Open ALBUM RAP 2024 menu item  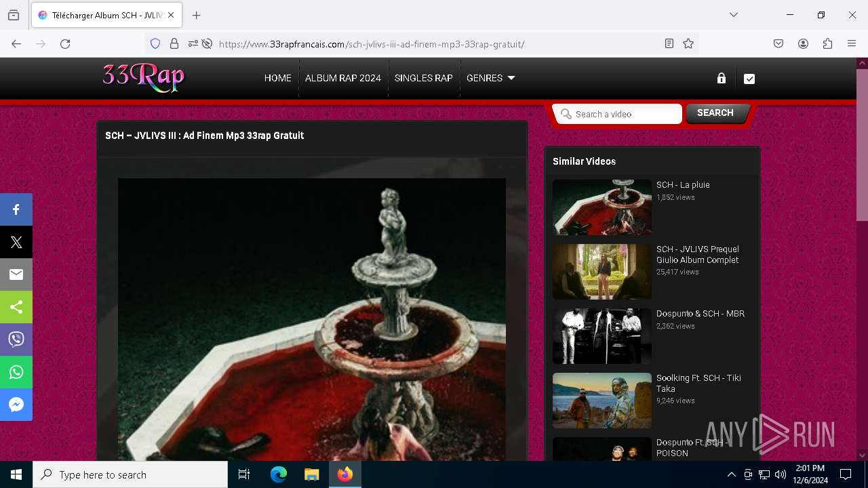343,78
